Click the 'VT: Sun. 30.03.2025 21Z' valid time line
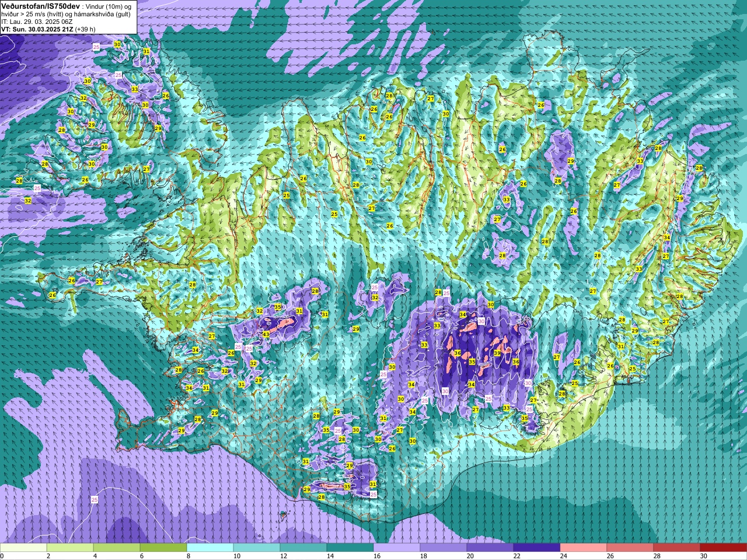The width and height of the screenshot is (747, 560). coord(37,29)
